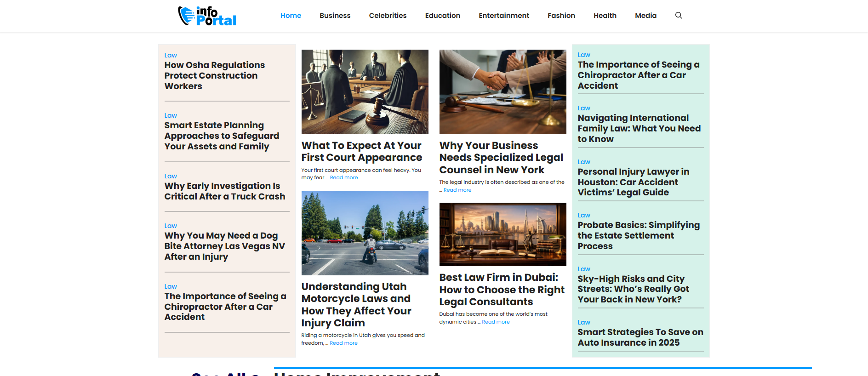Read 'Smart Estate Planning Approaches' article
The image size is (868, 376).
point(222,136)
